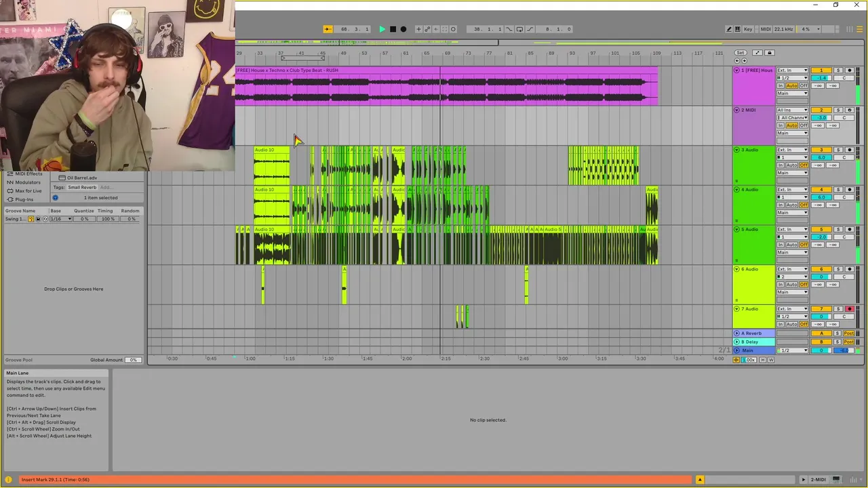Select the pink House x Techno clip
This screenshot has height=488, width=868.
click(x=446, y=86)
